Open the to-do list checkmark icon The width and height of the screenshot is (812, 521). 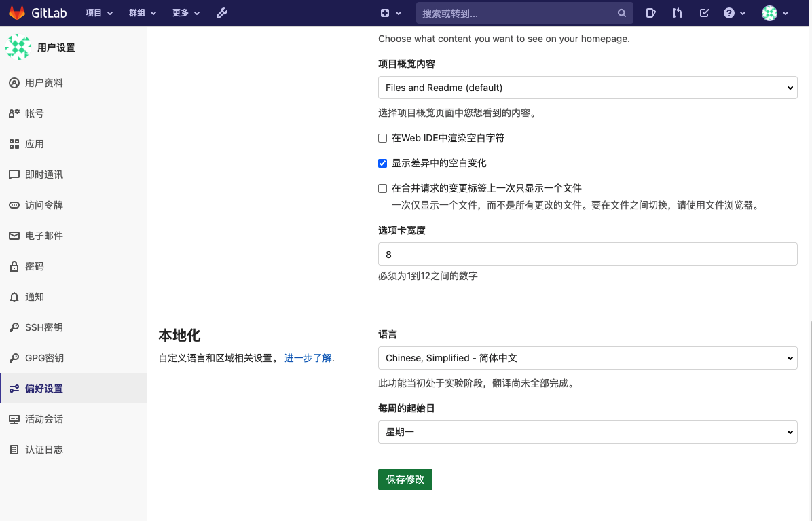(704, 12)
